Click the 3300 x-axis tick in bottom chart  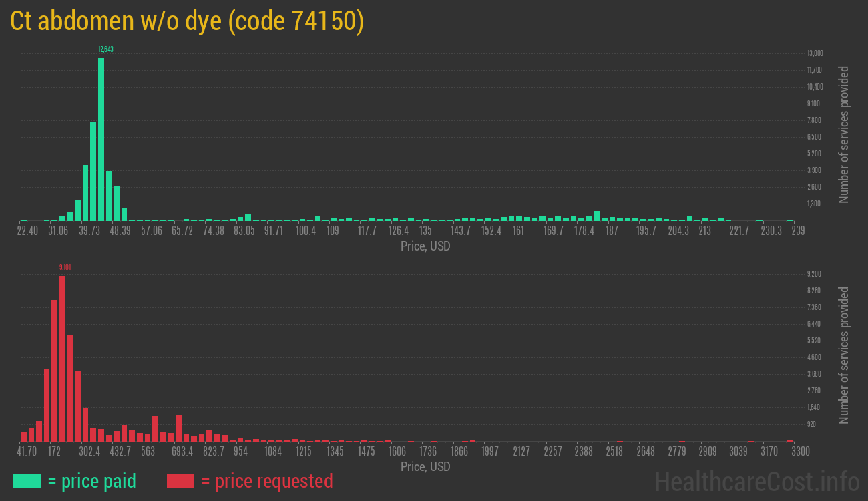(x=800, y=451)
